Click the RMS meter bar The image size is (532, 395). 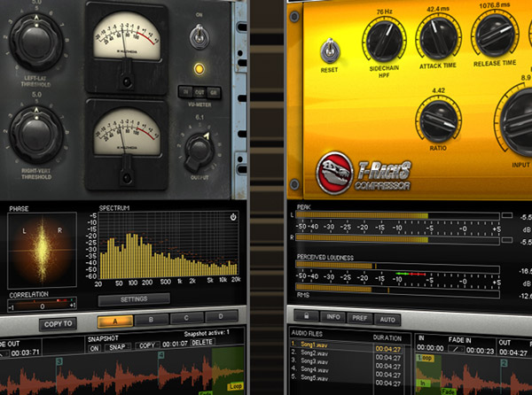coord(397,291)
